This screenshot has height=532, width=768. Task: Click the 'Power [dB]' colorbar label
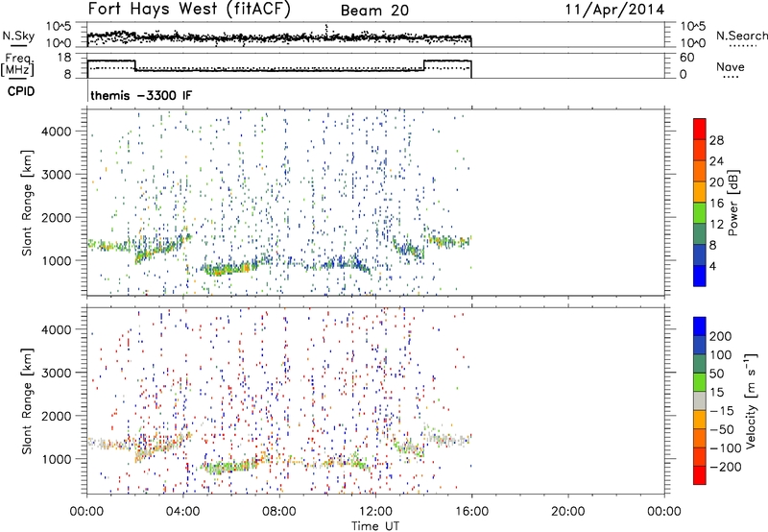pyautogui.click(x=732, y=203)
